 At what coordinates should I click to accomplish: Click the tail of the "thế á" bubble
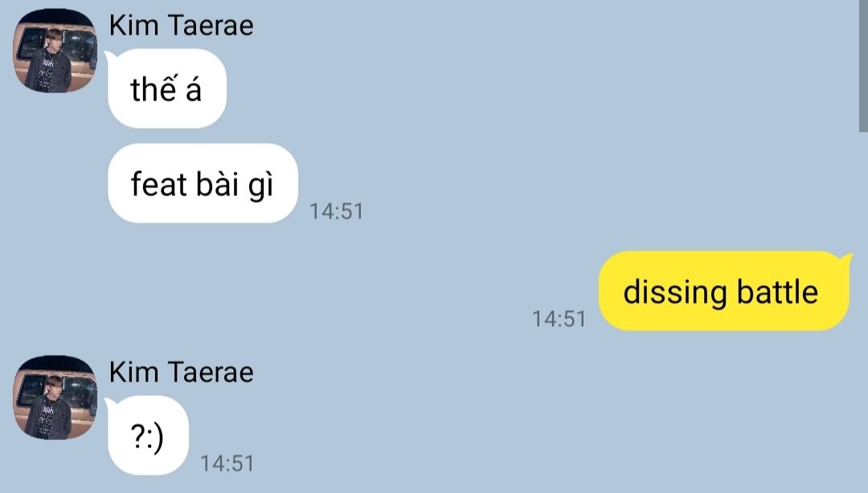(110, 56)
